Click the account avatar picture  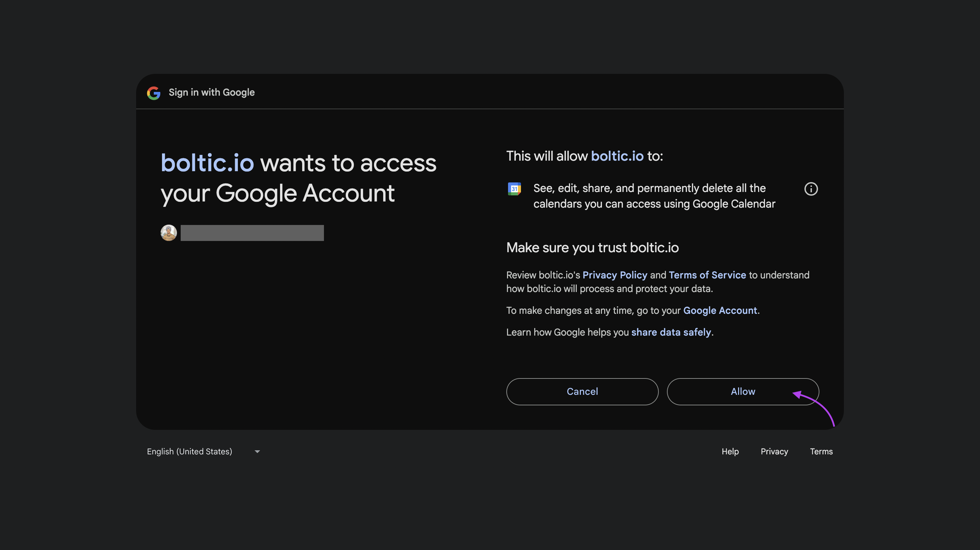(168, 232)
